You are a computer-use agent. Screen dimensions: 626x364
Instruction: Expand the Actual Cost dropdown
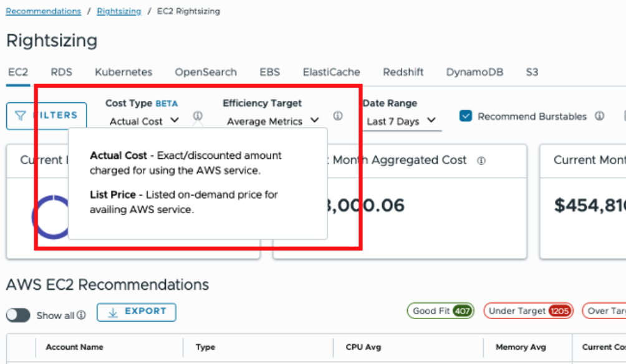click(144, 121)
